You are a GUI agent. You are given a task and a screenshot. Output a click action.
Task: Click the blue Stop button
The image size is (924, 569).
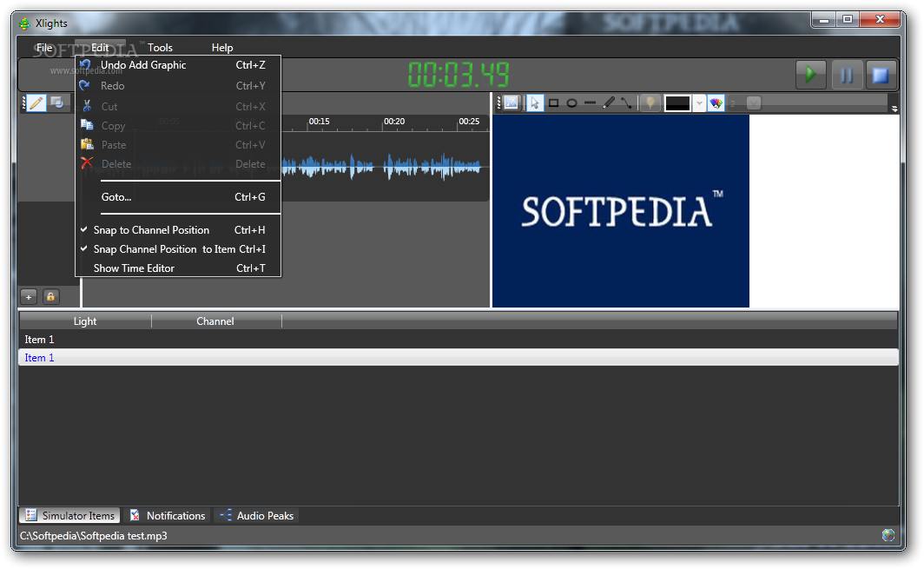pyautogui.click(x=881, y=75)
